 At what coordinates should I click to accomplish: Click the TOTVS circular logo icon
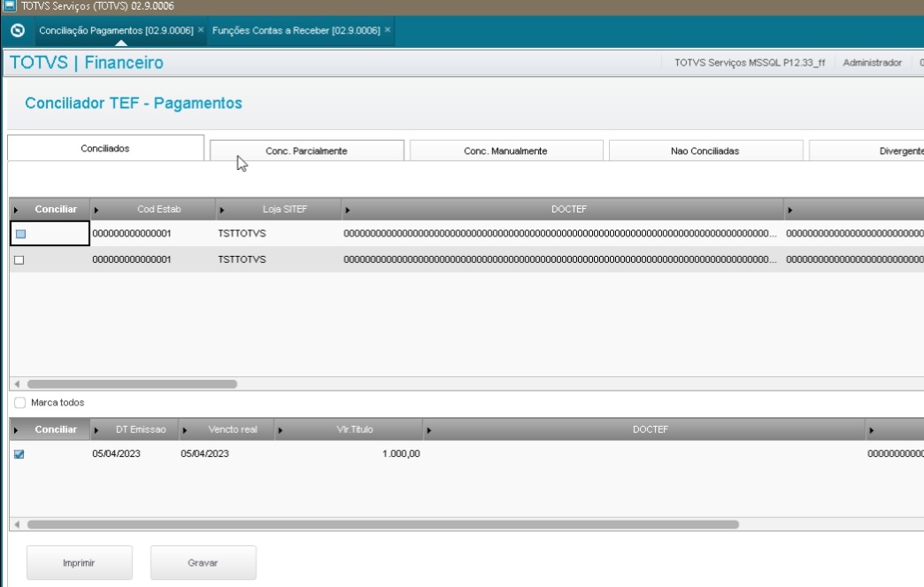18,31
